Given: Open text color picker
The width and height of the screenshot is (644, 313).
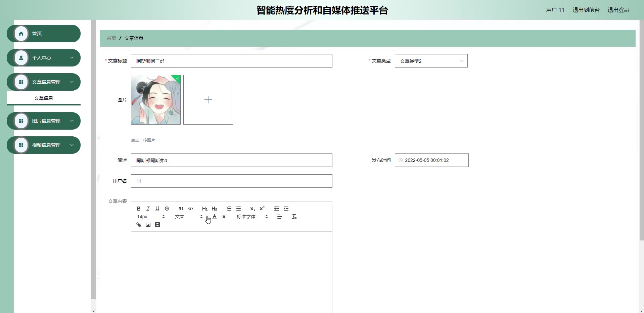Looking at the screenshot, I should click(215, 217).
